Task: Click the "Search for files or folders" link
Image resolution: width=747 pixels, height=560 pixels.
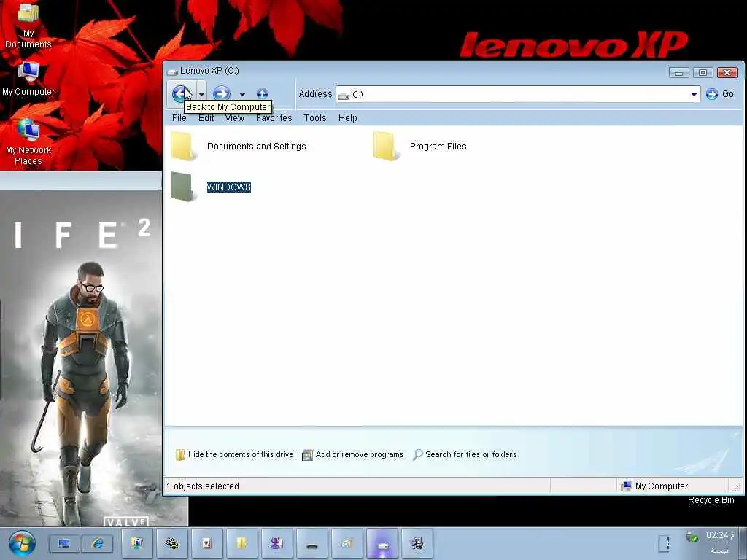Action: point(471,454)
